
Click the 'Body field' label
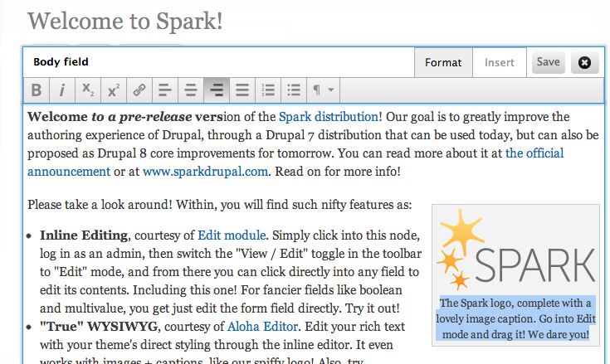coord(61,61)
